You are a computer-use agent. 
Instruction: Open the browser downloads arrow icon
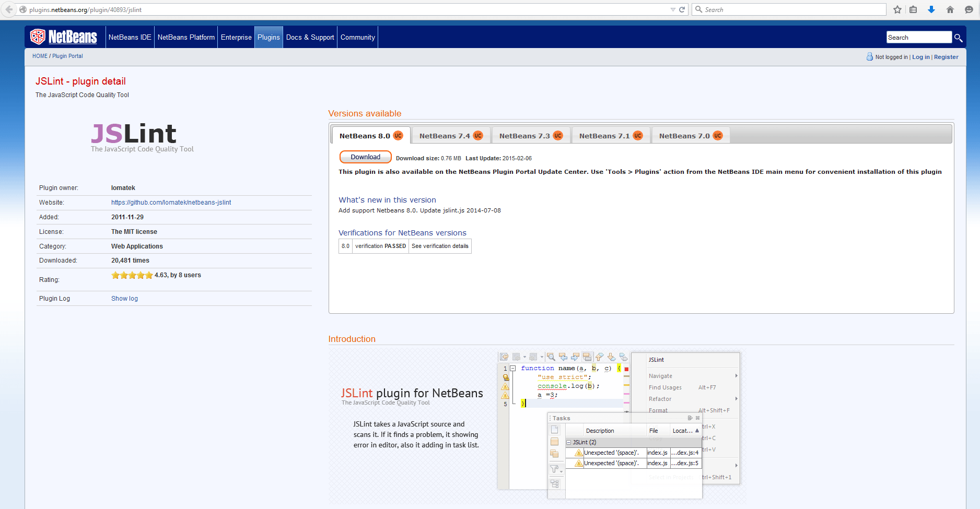coord(931,9)
